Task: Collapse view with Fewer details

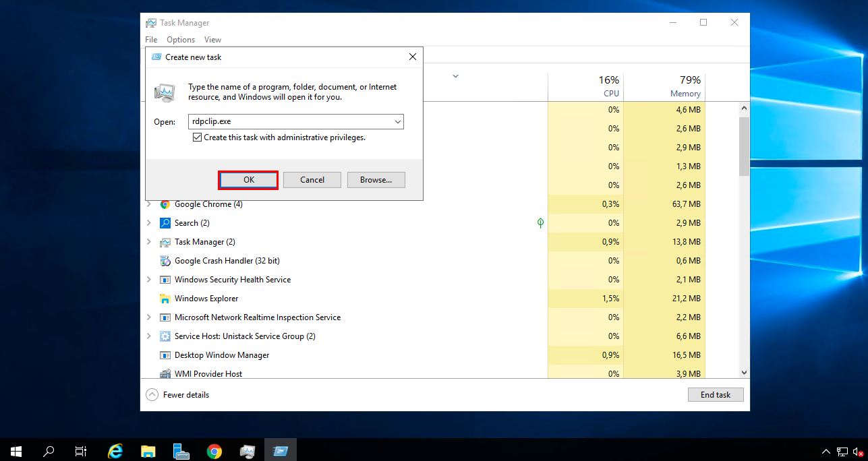Action: tap(178, 395)
